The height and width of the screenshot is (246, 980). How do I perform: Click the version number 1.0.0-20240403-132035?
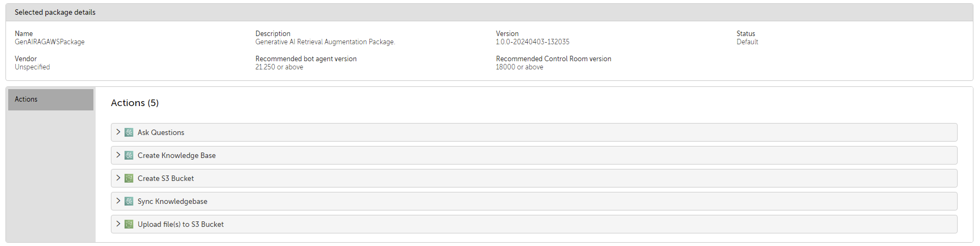(533, 42)
